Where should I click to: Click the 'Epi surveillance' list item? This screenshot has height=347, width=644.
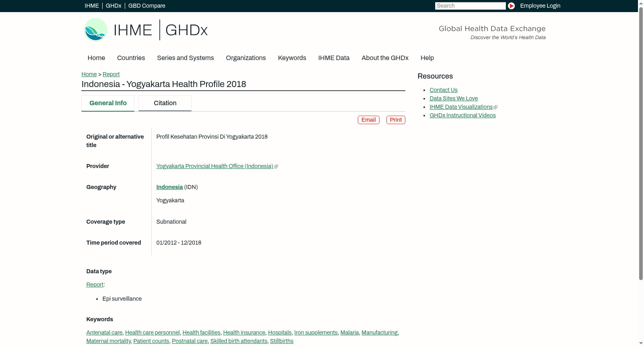pos(122,299)
